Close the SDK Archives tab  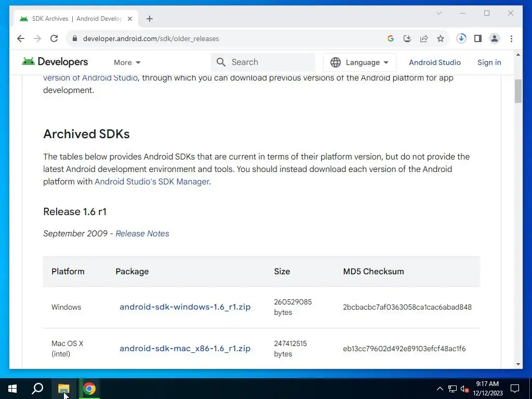(x=129, y=19)
